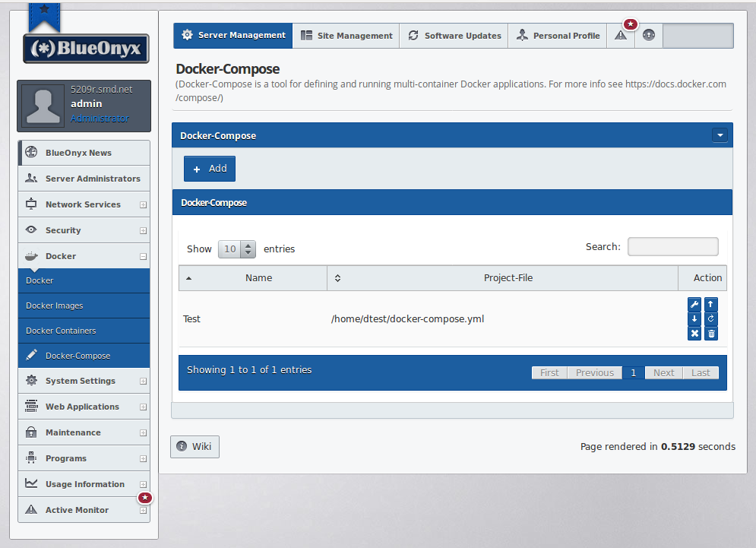Select Docker Containers in sidebar
Viewport: 756px width, 548px height.
click(84, 331)
